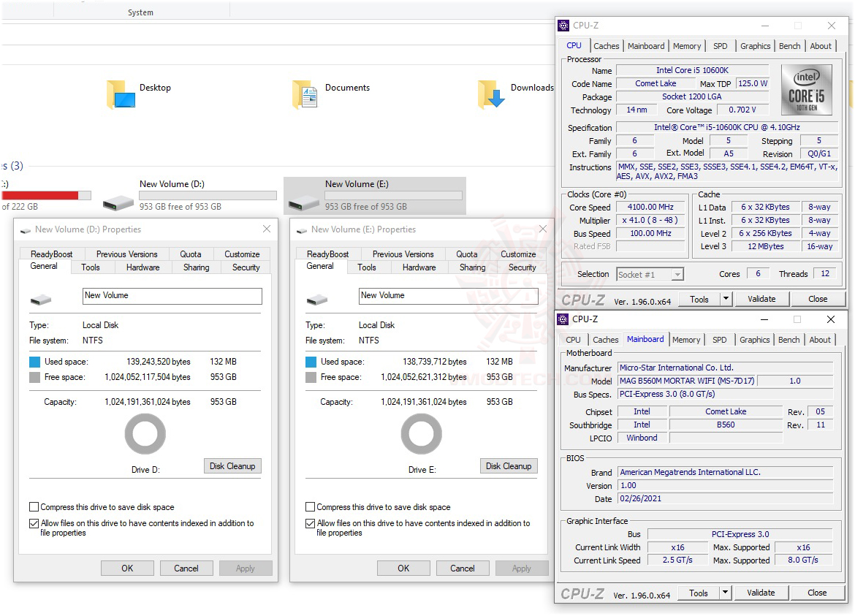Click the New Volume name field for drive D
This screenshot has width=855, height=616.
click(x=172, y=296)
